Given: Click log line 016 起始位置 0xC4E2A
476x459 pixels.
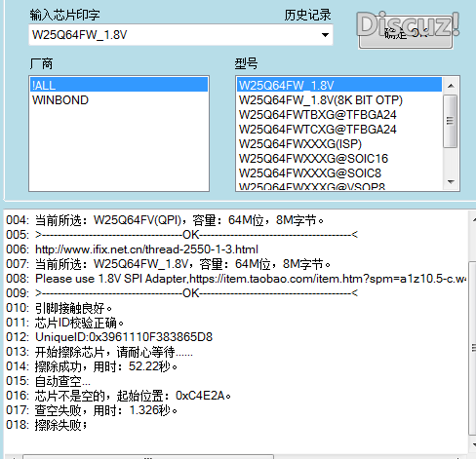Looking at the screenshot, I should [118, 396].
